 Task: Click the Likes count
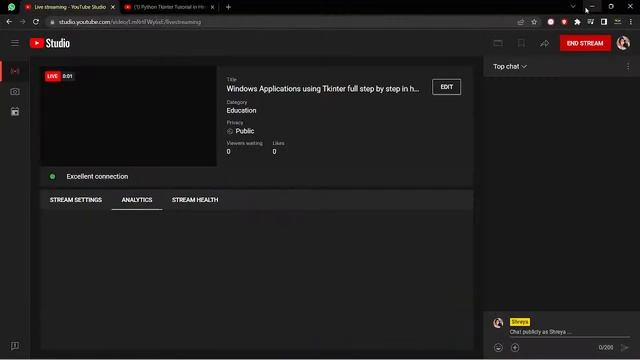coord(274,151)
